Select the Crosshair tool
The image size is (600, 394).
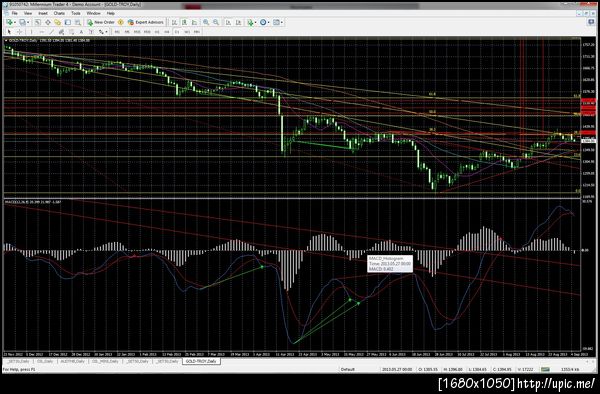click(x=20, y=32)
